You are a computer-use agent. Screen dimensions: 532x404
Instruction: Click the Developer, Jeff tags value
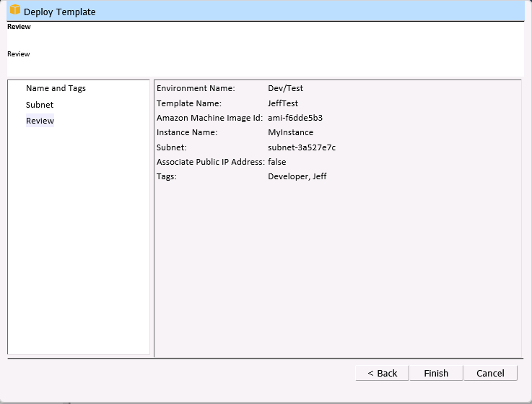[297, 176]
